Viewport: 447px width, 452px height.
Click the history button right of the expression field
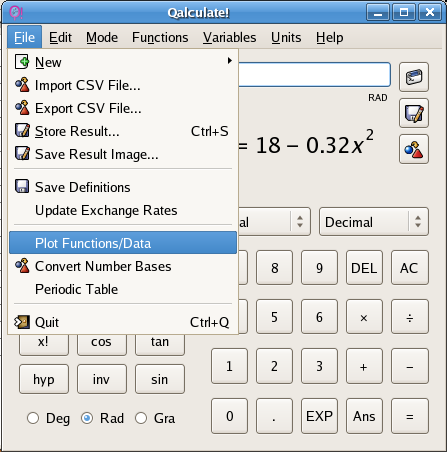[414, 77]
